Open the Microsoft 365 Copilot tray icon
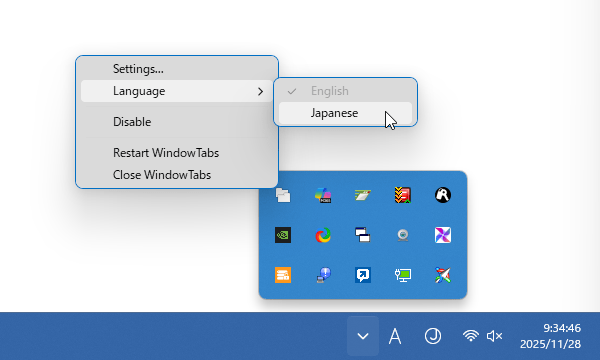 click(x=323, y=195)
